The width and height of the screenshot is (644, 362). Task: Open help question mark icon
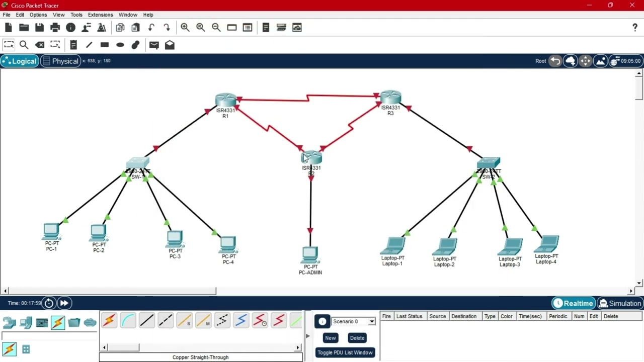pyautogui.click(x=635, y=28)
